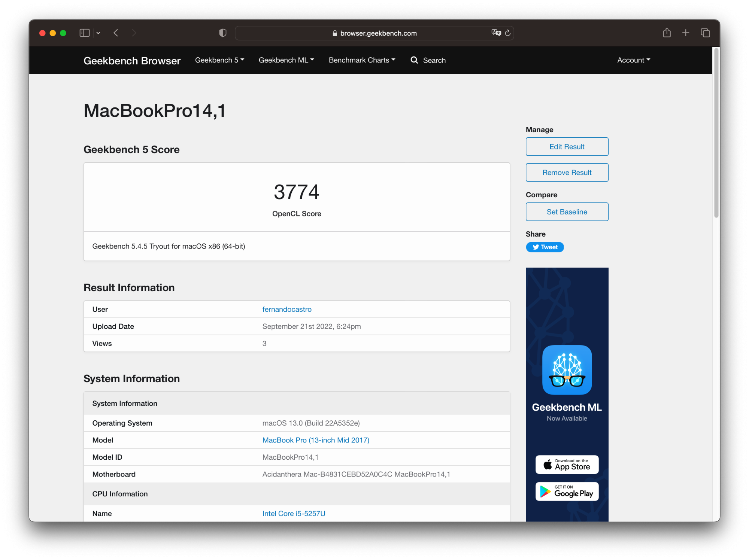Viewport: 749px width, 560px height.
Task: Click MacBook Pro 13-inch Mid 2017 link
Action: tap(316, 439)
